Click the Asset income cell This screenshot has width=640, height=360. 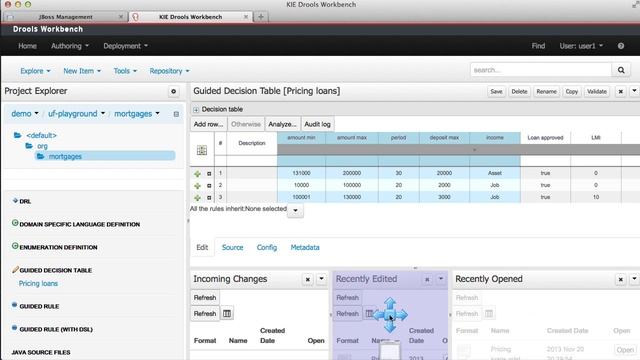click(495, 173)
